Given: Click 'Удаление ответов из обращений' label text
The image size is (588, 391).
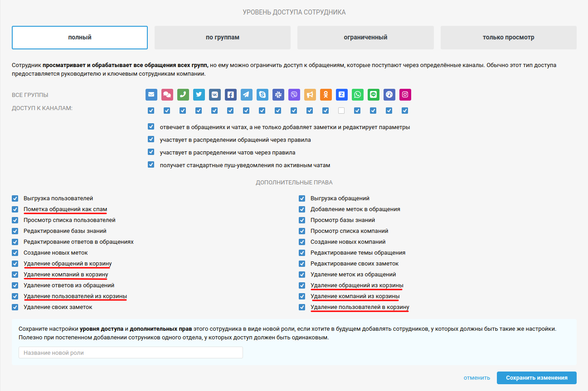Looking at the screenshot, I should pos(69,285).
